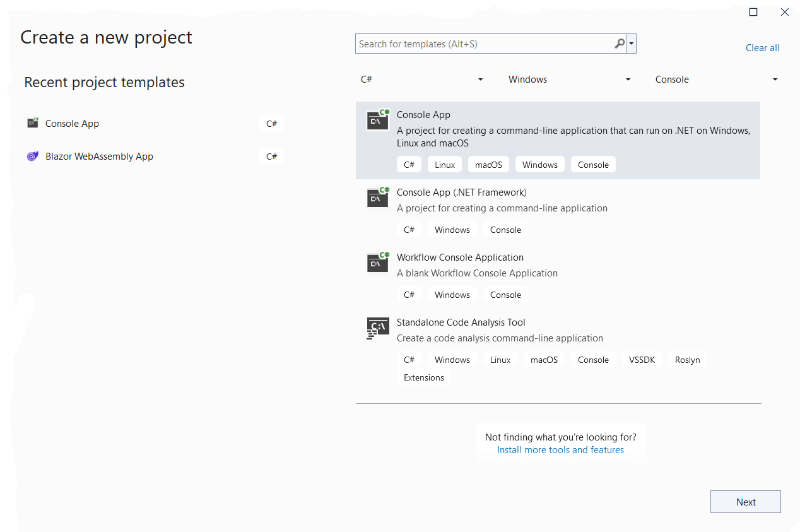
Task: Select Console App (.NET Framework) title
Action: pos(461,192)
